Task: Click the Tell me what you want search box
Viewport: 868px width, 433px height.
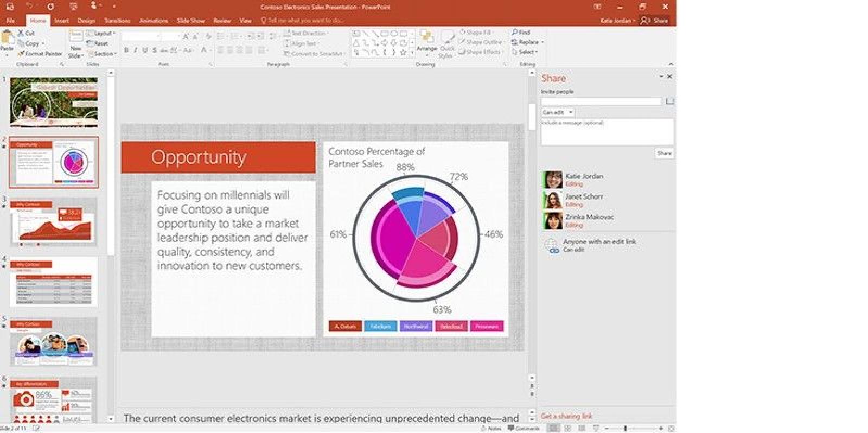Action: click(302, 21)
